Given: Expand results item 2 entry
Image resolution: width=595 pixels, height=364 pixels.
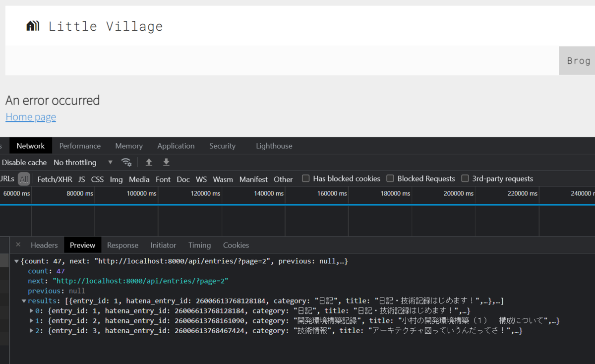Looking at the screenshot, I should pos(32,331).
